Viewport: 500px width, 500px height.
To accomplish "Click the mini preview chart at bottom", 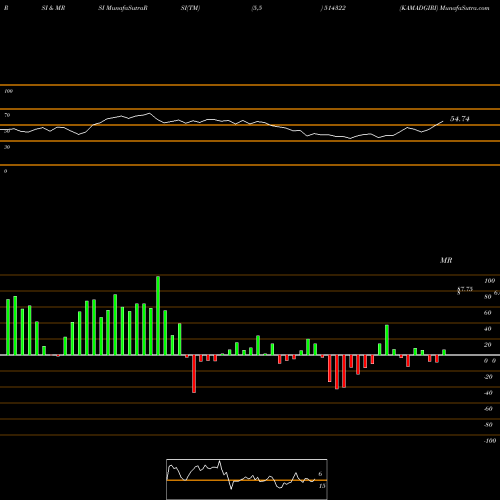I will (247, 479).
